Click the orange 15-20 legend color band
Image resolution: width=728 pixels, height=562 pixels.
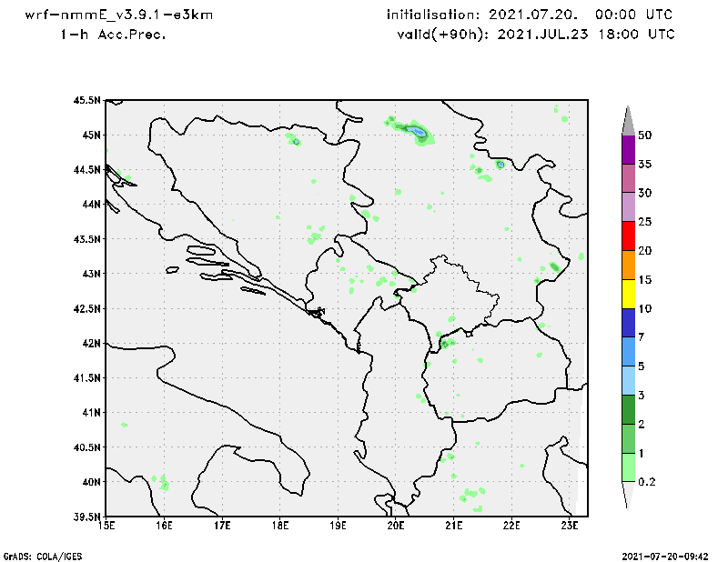[x=628, y=265]
